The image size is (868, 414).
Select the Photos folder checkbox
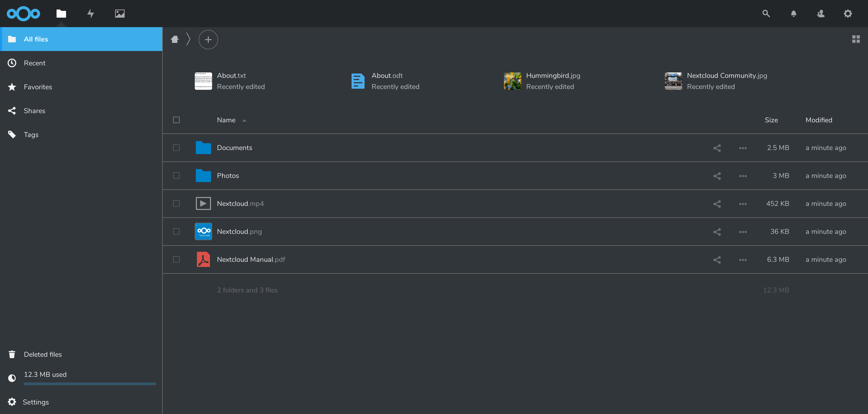(x=176, y=176)
